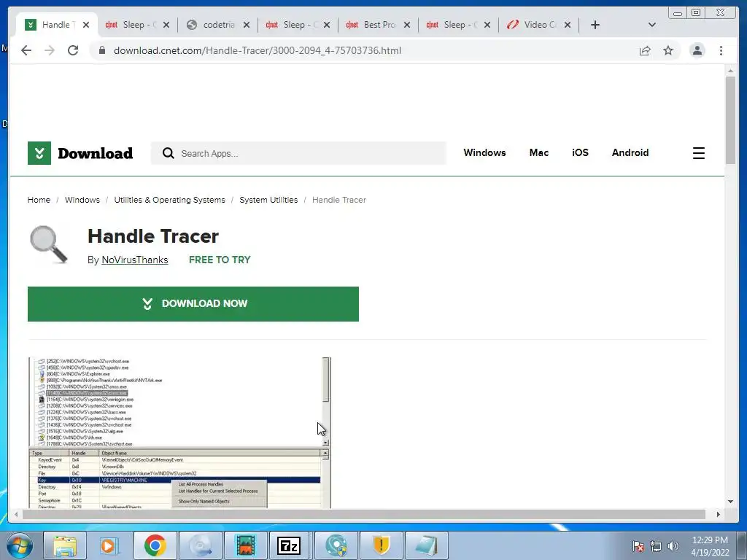Screen dimensions: 747x560
Task: Click the horizontal scroll right arrow
Action: tap(719, 514)
